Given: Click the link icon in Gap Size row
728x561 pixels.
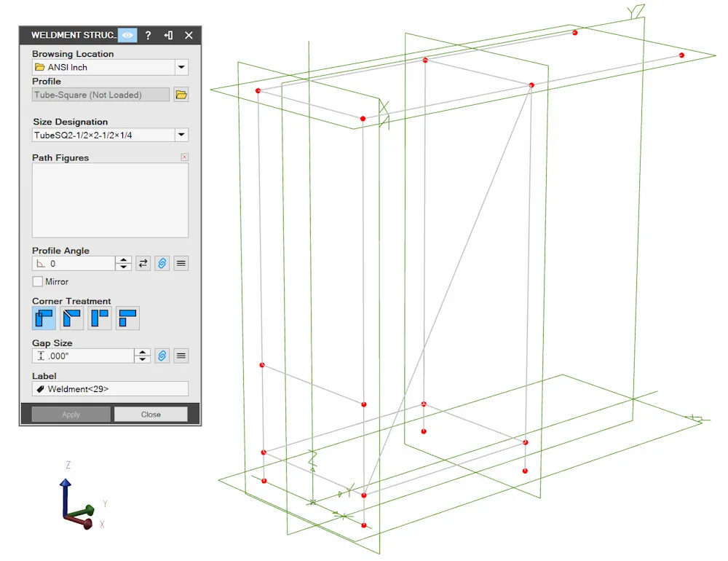Looking at the screenshot, I should click(162, 356).
